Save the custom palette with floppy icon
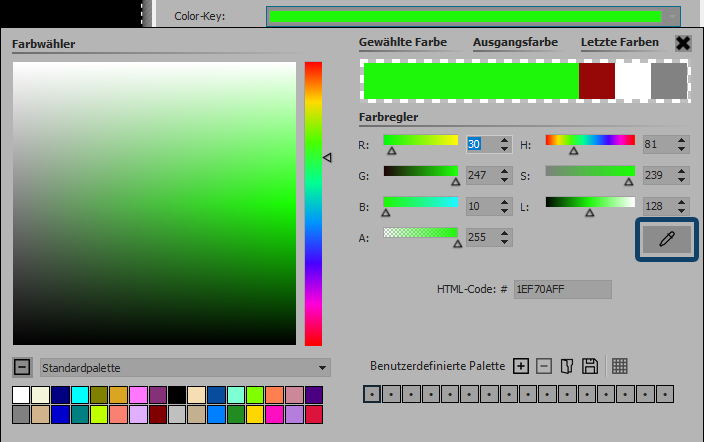 [x=590, y=366]
